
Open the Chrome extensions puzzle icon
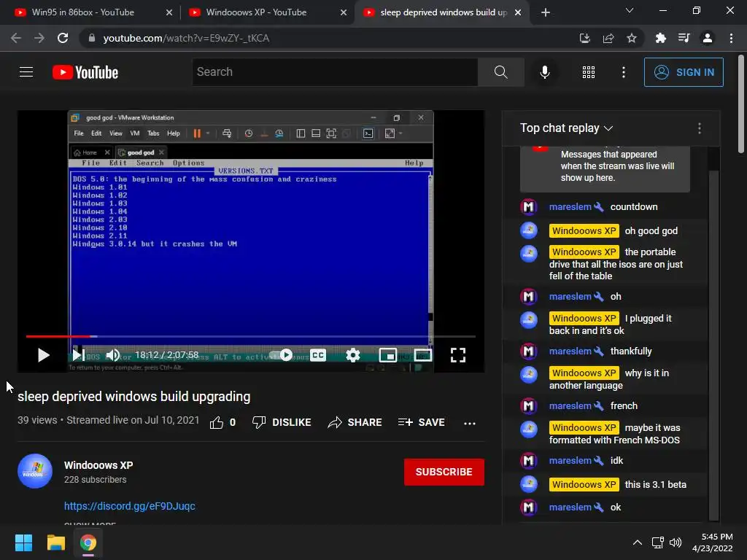coord(661,38)
